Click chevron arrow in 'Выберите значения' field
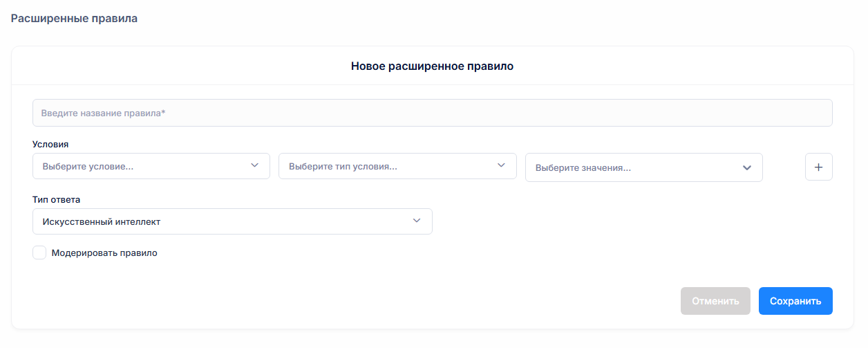This screenshot has width=868, height=348. (746, 168)
